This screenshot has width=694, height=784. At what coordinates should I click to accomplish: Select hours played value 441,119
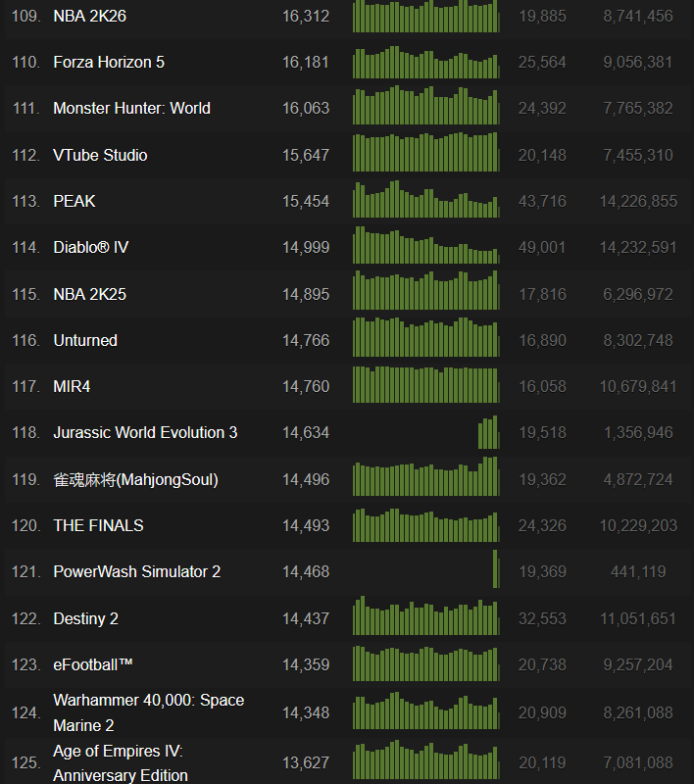[638, 571]
